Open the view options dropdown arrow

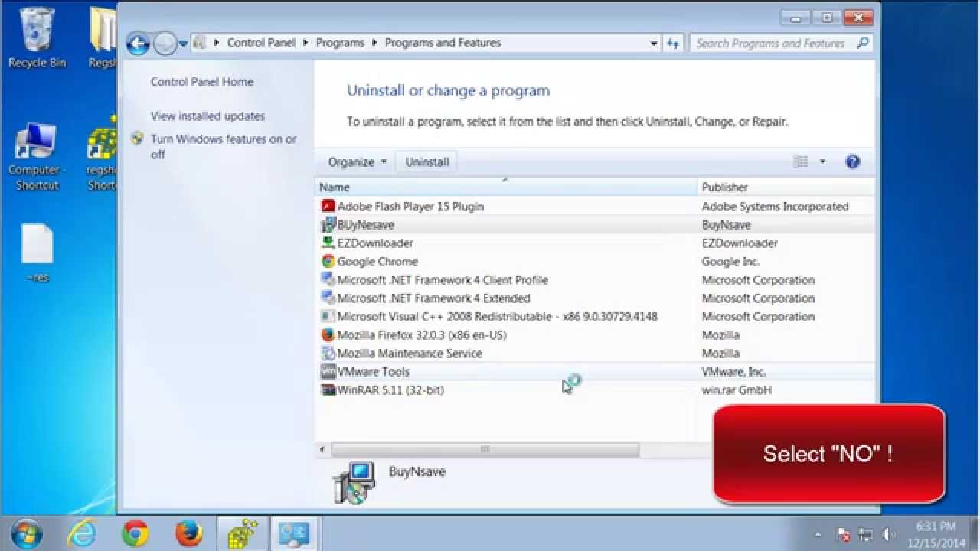(822, 161)
